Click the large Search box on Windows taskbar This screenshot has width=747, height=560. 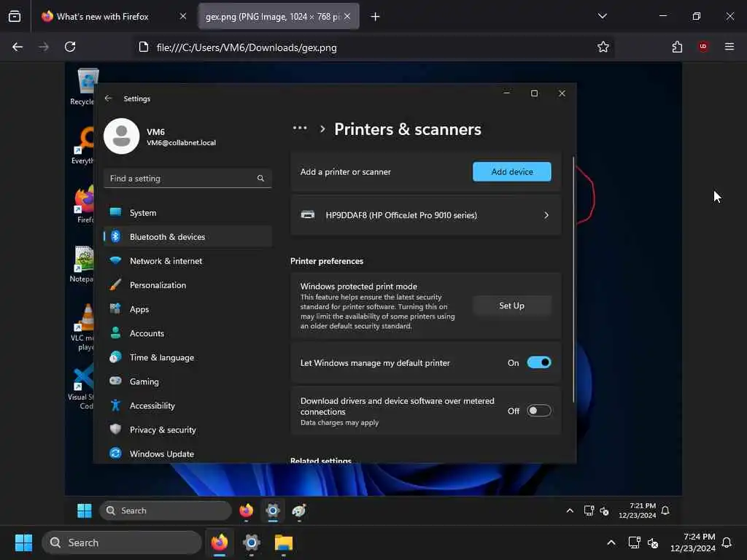122,542
